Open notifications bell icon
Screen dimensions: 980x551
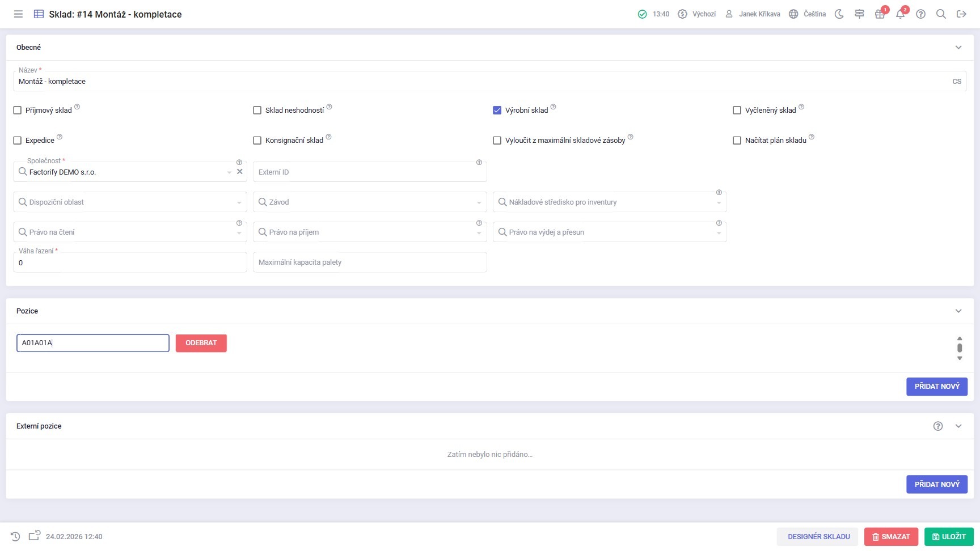[900, 14]
